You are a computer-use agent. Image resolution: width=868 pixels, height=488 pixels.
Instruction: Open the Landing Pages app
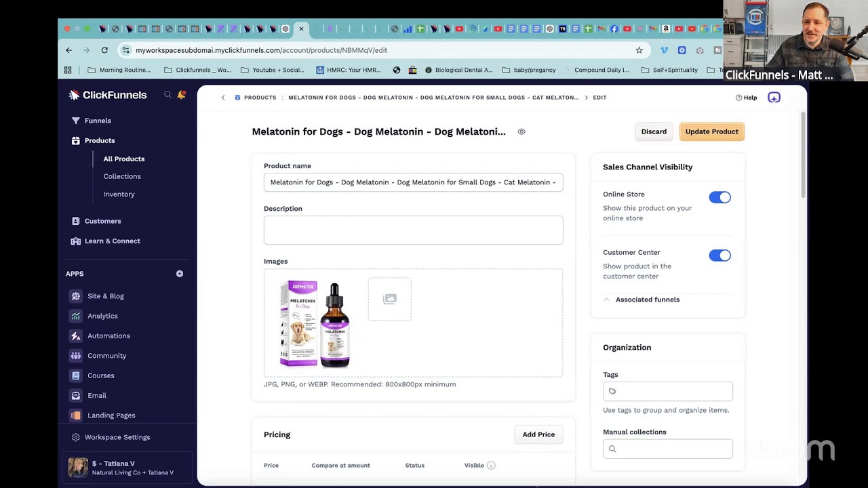111,415
